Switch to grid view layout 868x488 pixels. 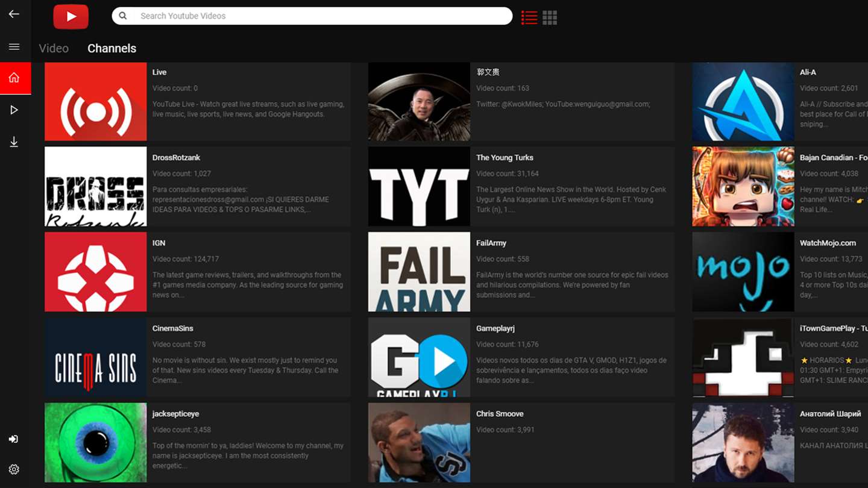tap(550, 17)
